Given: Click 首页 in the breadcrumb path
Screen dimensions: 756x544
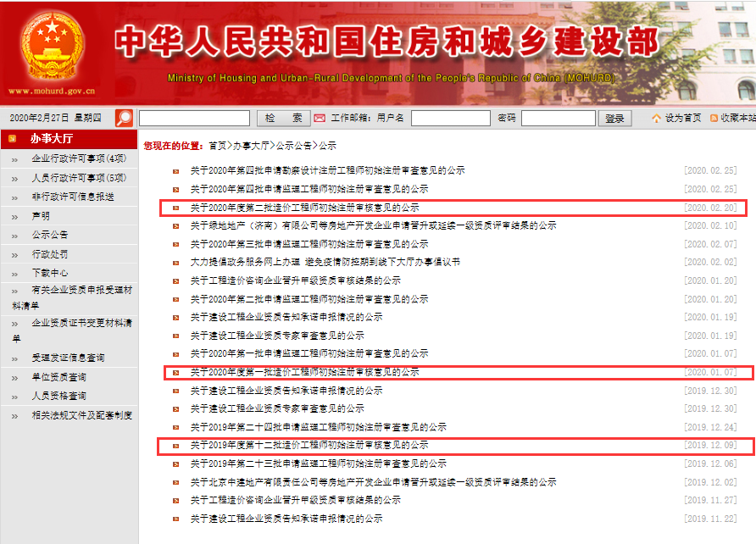Looking at the screenshot, I should pyautogui.click(x=217, y=146).
